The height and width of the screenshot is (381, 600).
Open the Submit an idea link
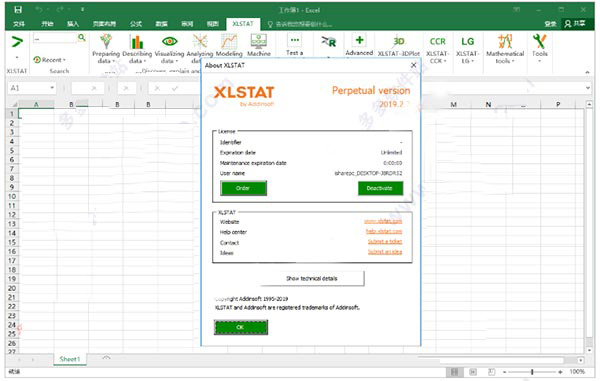click(x=385, y=252)
